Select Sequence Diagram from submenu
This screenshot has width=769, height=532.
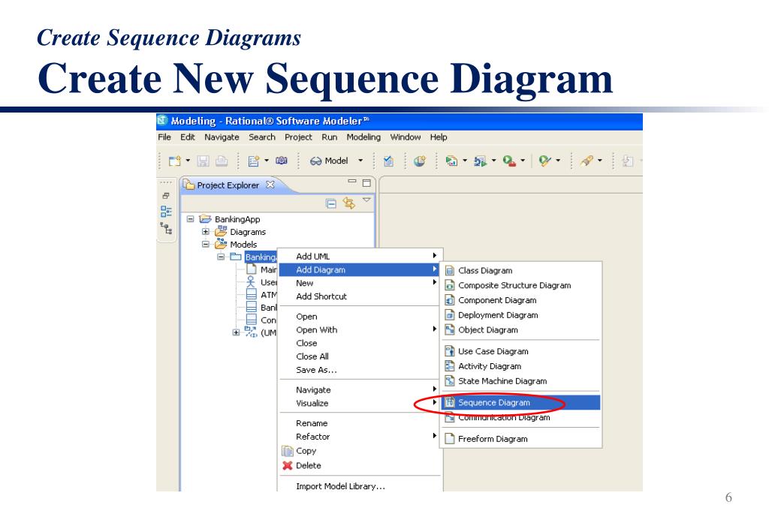coord(522,403)
